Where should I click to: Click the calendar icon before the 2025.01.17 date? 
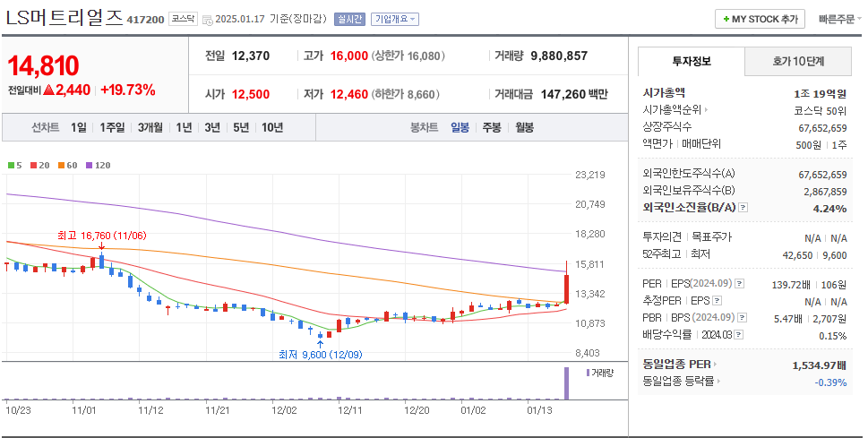pyautogui.click(x=208, y=19)
